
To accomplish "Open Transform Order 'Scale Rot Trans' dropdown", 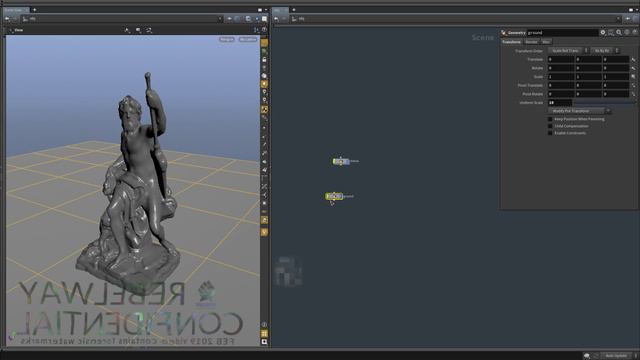I will coord(568,51).
